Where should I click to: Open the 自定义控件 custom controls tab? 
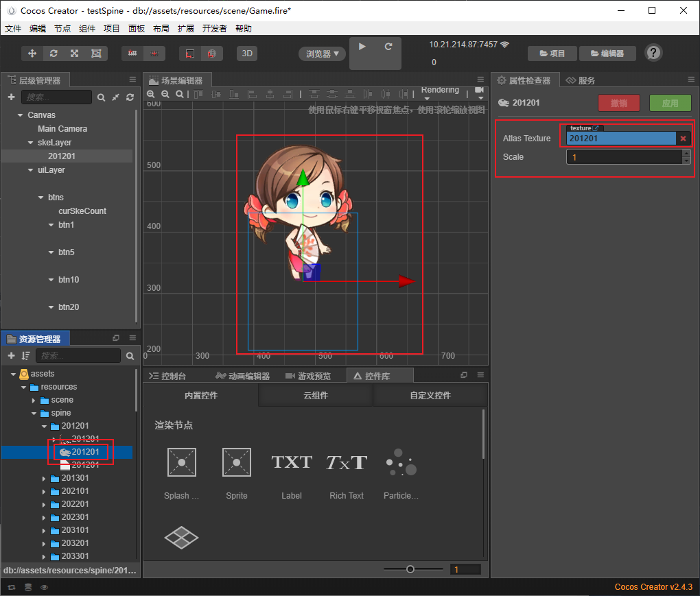[430, 395]
